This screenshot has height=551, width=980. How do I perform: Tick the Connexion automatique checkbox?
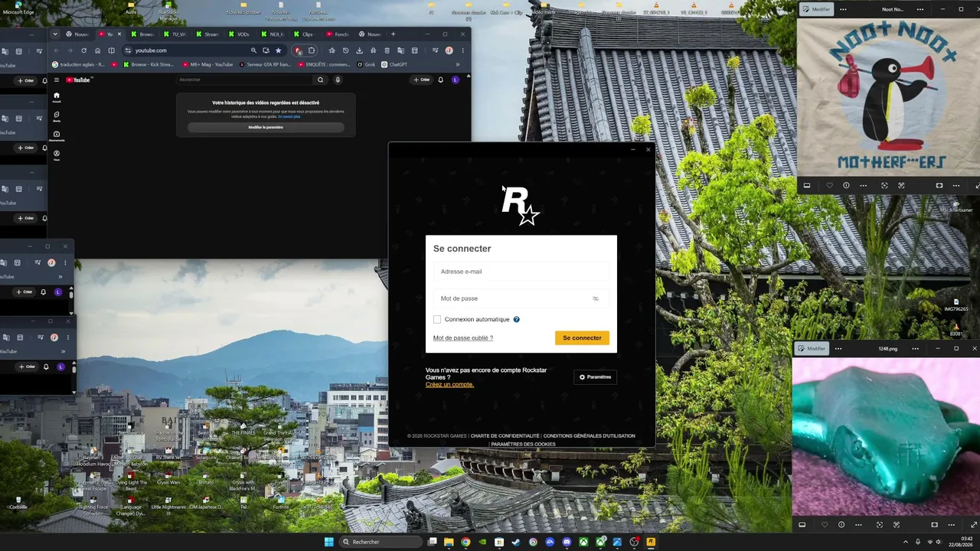(x=437, y=319)
